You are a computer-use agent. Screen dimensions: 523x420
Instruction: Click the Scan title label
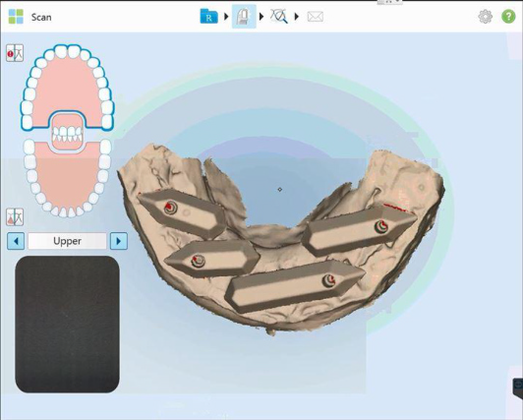point(41,17)
